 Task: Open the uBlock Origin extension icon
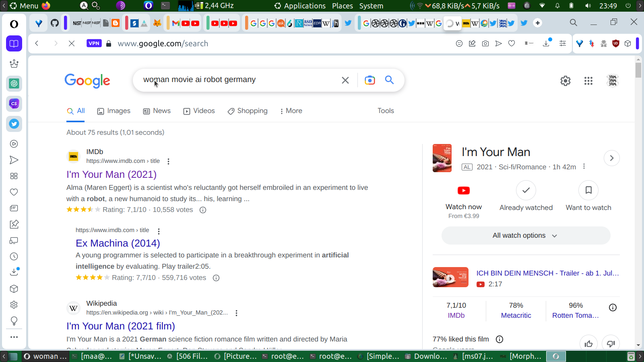pos(616,43)
